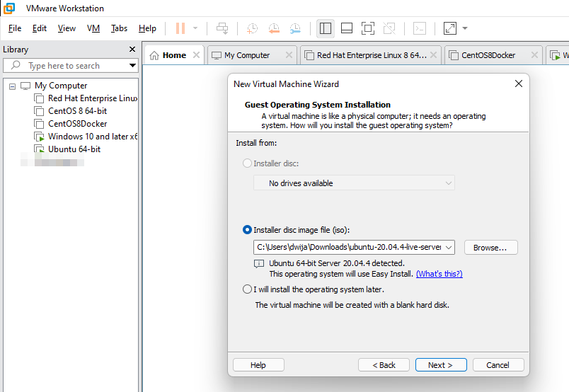The height and width of the screenshot is (392, 569).
Task: Open the snapshot manager icon
Action: coord(295,28)
